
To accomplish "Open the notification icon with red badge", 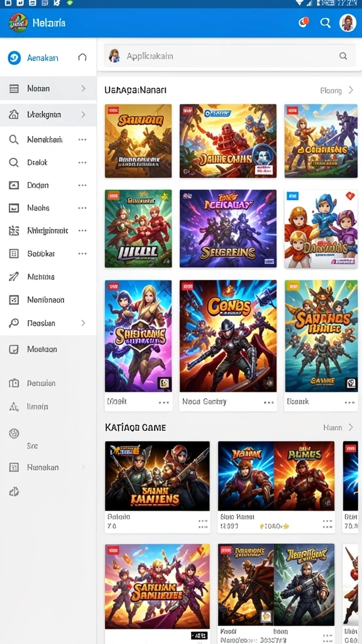I will coord(304,22).
